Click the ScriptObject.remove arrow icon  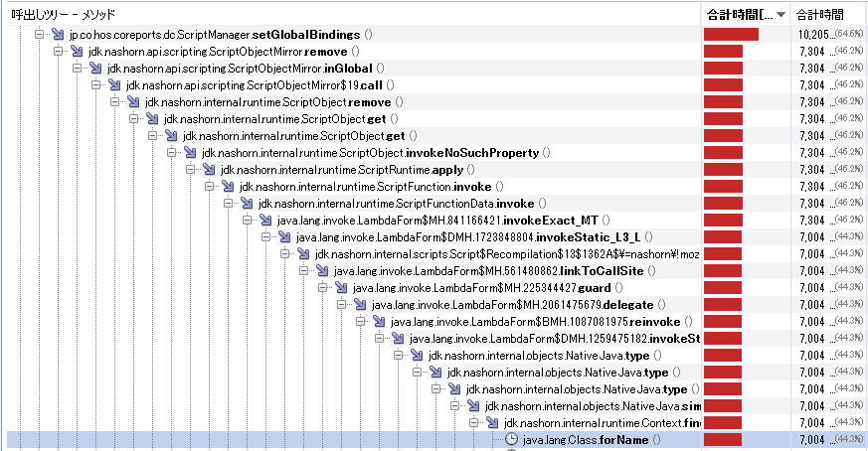tap(133, 101)
